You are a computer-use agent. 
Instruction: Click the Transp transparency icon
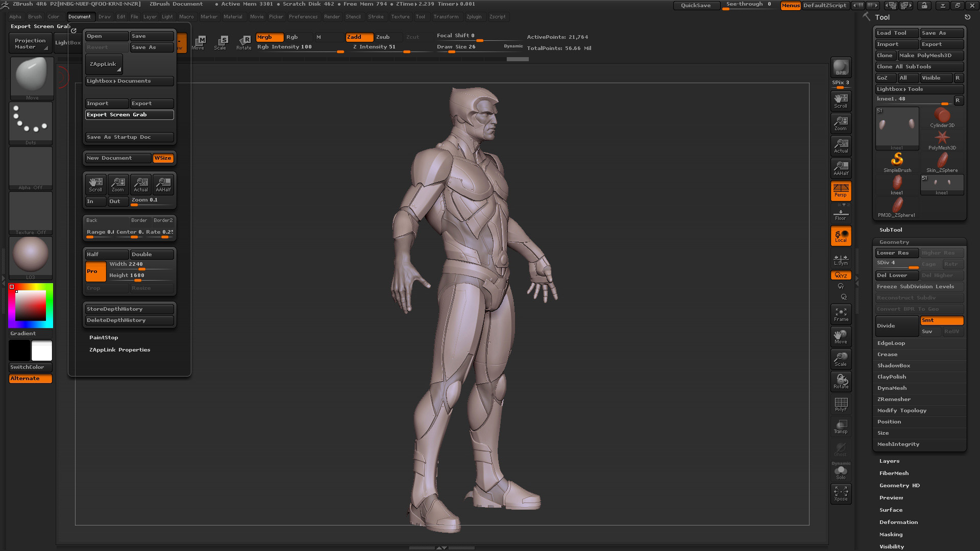(841, 427)
